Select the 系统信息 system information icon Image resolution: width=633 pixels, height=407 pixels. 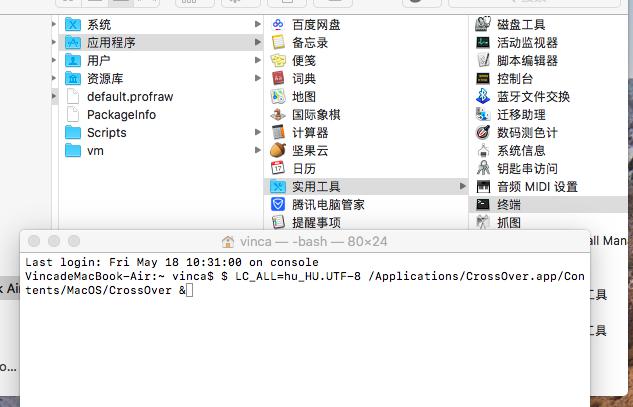(483, 151)
